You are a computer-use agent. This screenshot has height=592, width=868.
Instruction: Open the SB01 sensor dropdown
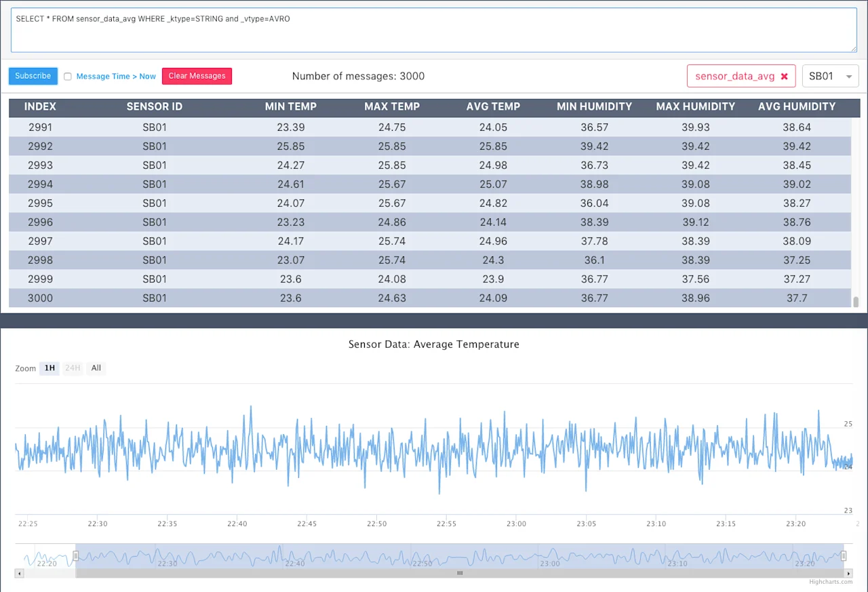pos(830,76)
